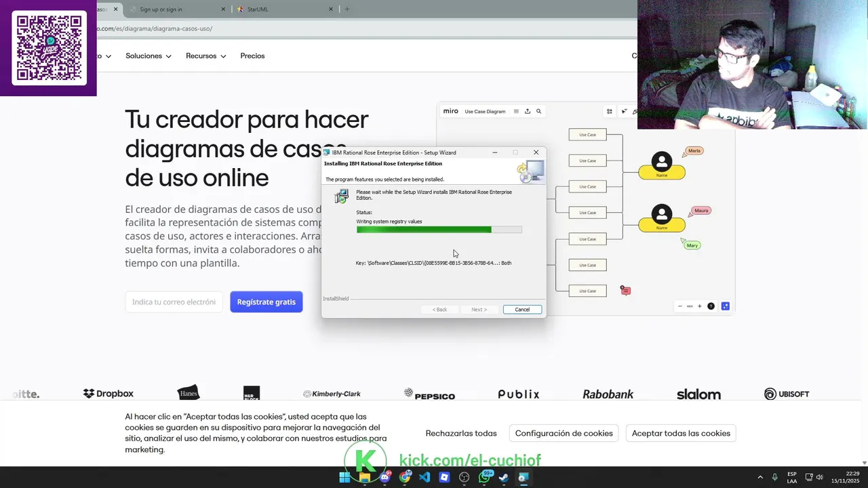868x488 pixels.
Task: Click the help question mark icon
Action: (711, 306)
